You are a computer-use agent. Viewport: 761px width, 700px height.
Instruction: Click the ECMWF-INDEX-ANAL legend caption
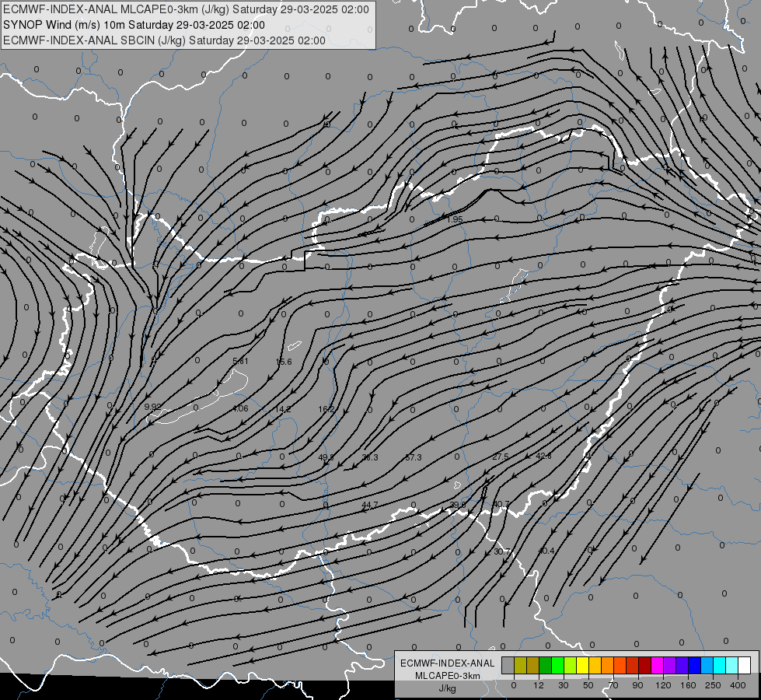coord(447,663)
